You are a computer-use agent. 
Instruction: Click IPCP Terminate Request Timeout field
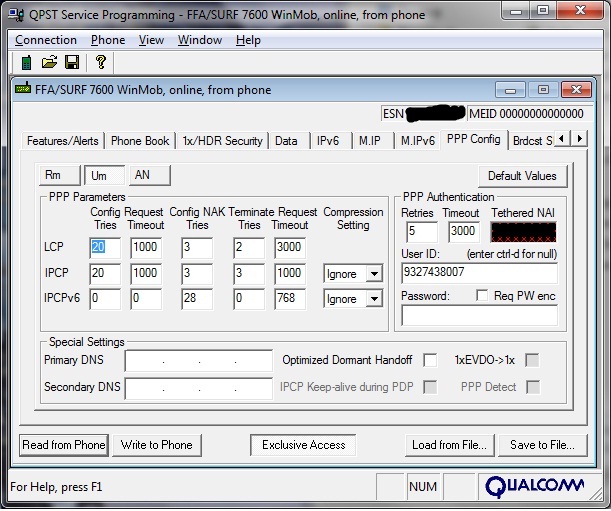pos(290,273)
